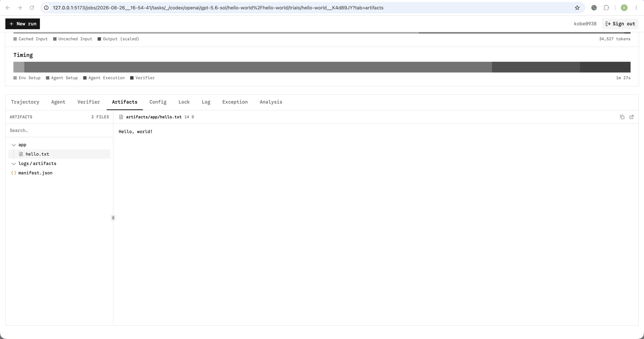Click the 1m 27s timing value

[x=623, y=78]
